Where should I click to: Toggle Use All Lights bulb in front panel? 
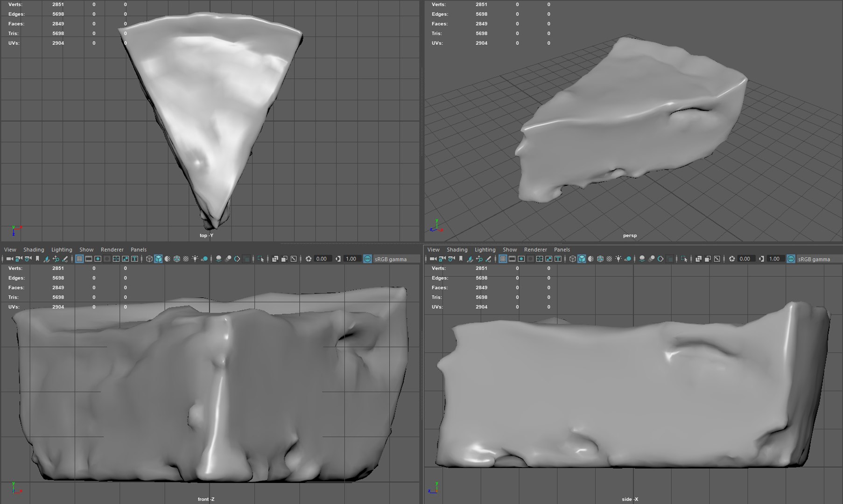[x=195, y=259]
